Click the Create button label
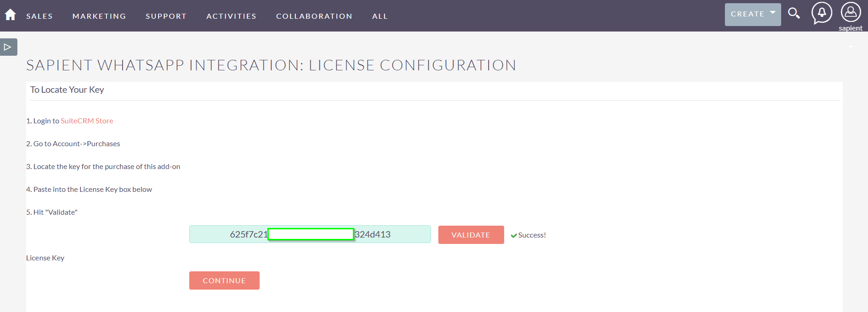Viewport: 868px width, 312px height. click(x=747, y=14)
